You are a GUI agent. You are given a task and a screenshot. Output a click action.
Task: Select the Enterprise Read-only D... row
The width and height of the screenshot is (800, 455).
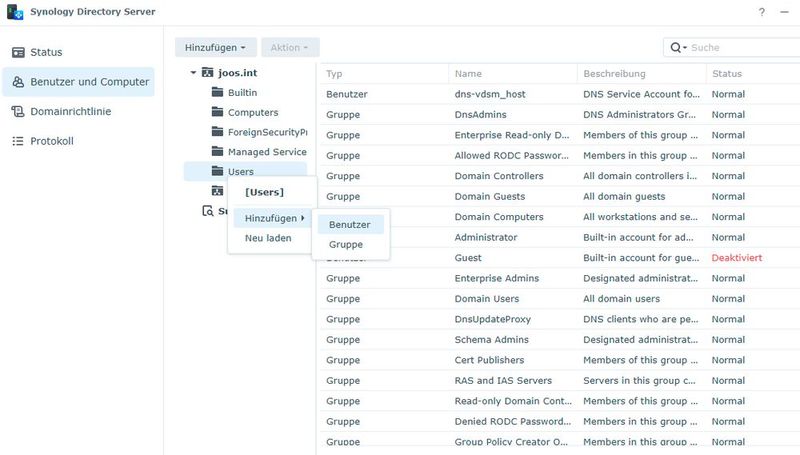[560, 135]
